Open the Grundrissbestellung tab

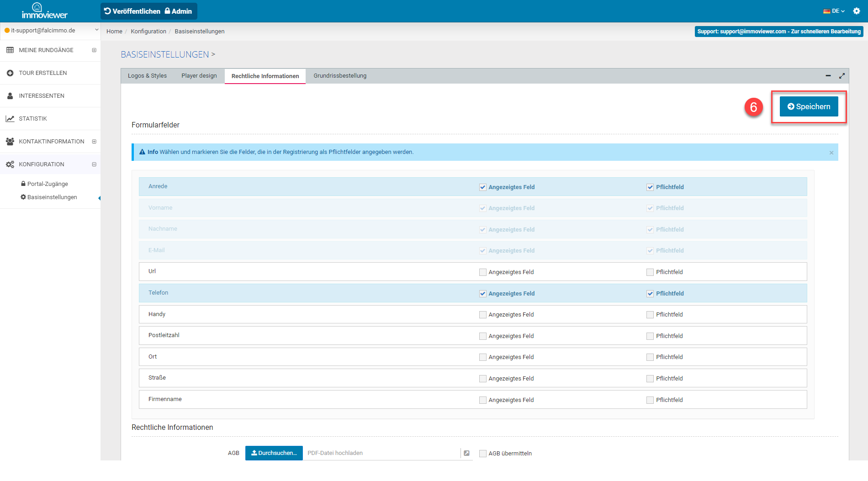(340, 76)
